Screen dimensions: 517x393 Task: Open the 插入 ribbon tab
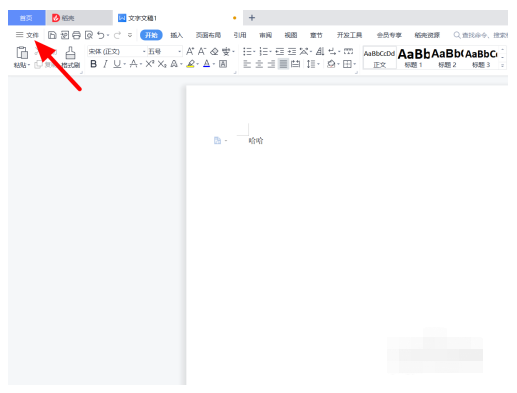[176, 35]
